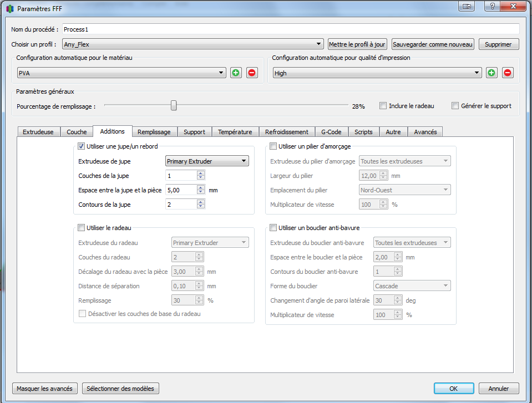Click Mettre le profil à jour button

(357, 44)
